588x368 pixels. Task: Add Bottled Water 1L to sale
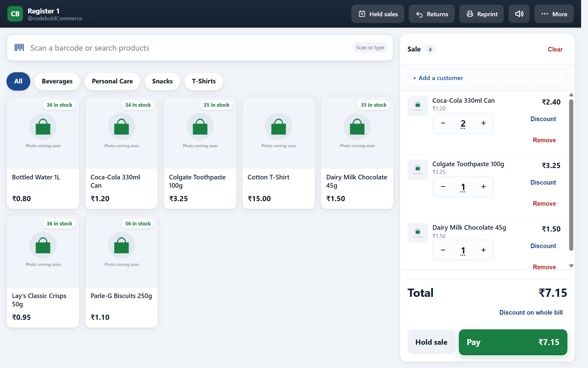coord(43,153)
